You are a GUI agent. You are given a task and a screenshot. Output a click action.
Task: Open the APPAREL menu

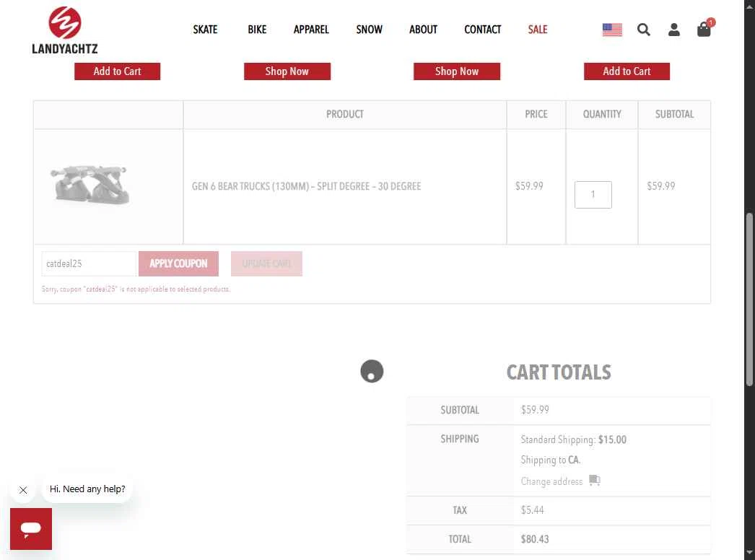[x=311, y=30]
